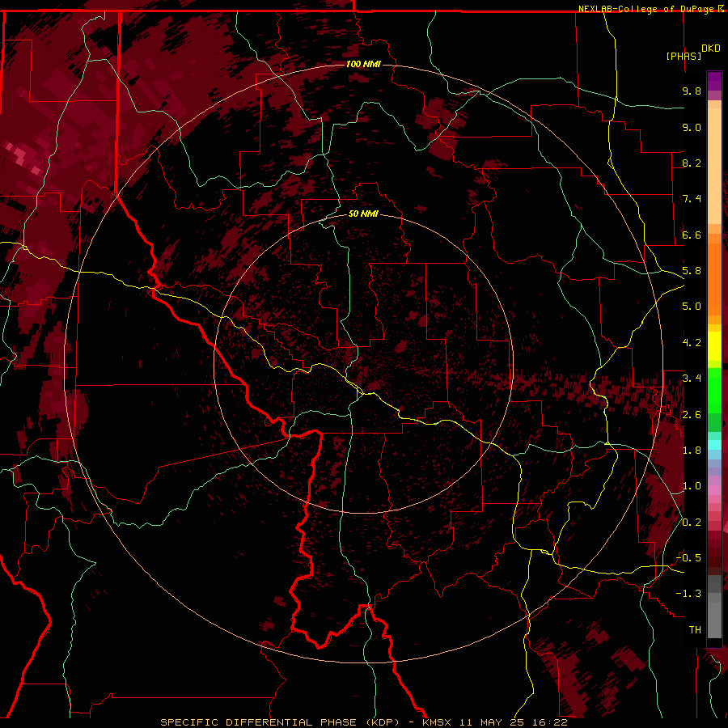Image resolution: width=728 pixels, height=728 pixels.
Task: Click the SPECIFIC DIFFERENTIAL PHASE (KDP) caption
Action: pos(280,722)
